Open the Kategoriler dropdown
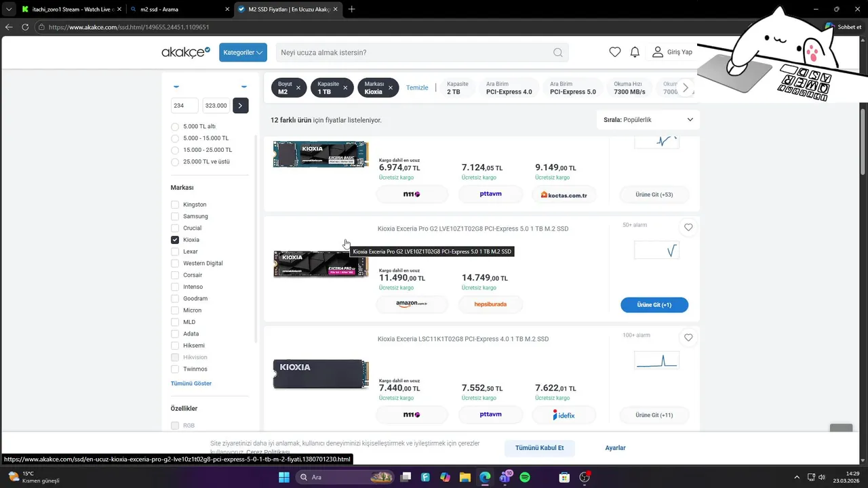868x488 pixels. tap(243, 52)
